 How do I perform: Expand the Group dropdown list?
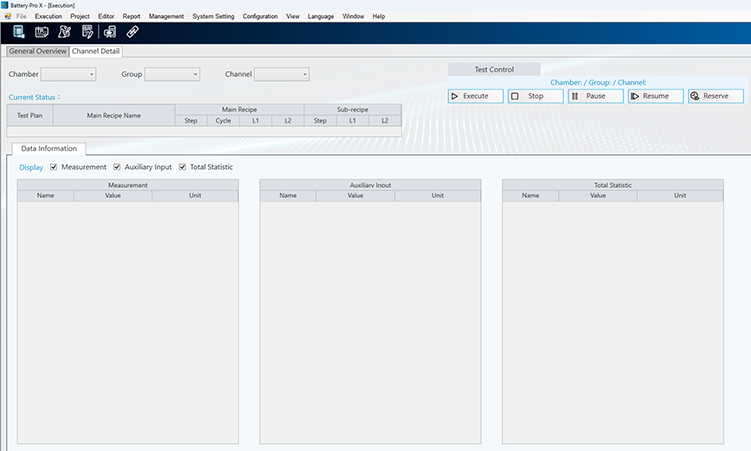172,74
